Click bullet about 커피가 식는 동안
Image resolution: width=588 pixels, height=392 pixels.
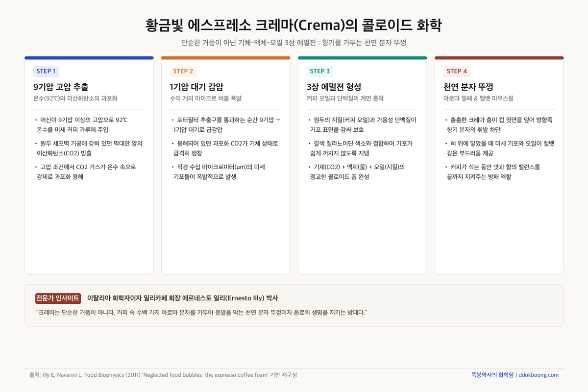492,172
